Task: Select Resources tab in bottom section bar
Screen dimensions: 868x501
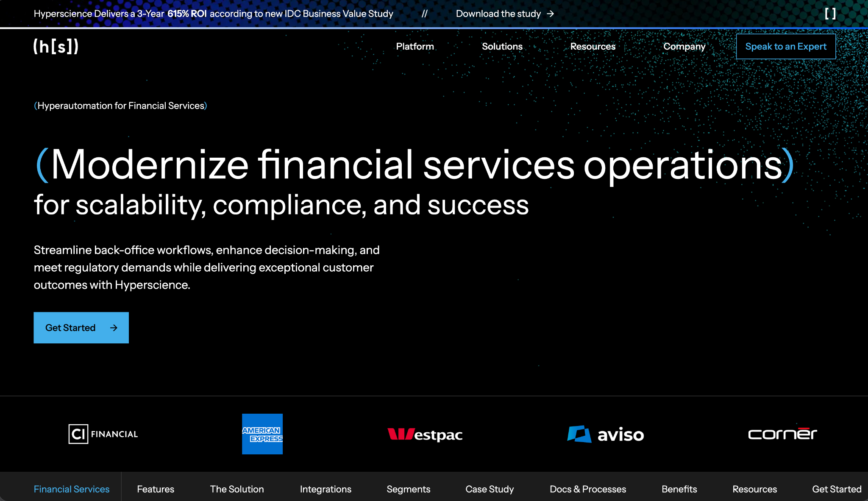Action: click(x=754, y=489)
